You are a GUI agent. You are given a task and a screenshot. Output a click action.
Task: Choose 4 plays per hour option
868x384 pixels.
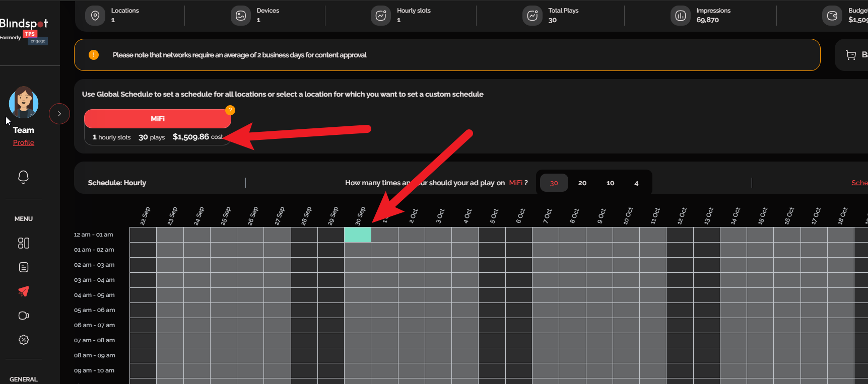tap(636, 183)
